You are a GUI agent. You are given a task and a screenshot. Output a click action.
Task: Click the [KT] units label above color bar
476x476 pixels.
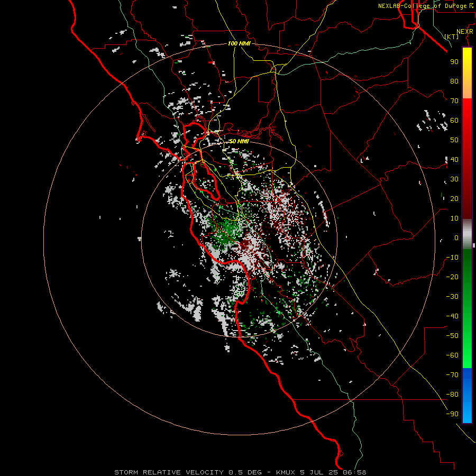pyautogui.click(x=452, y=36)
